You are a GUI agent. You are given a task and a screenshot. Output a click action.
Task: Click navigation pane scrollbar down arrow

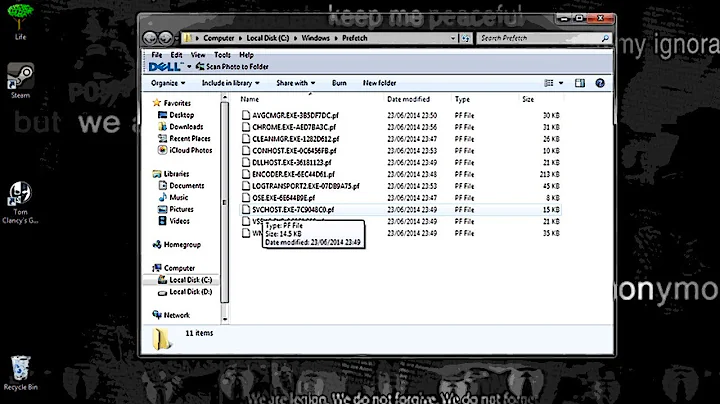point(225,319)
